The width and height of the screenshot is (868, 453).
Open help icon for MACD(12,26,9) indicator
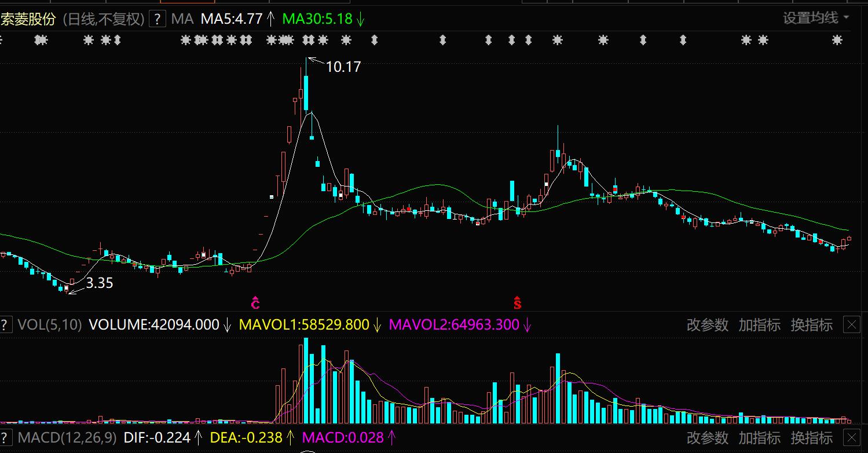tap(5, 437)
